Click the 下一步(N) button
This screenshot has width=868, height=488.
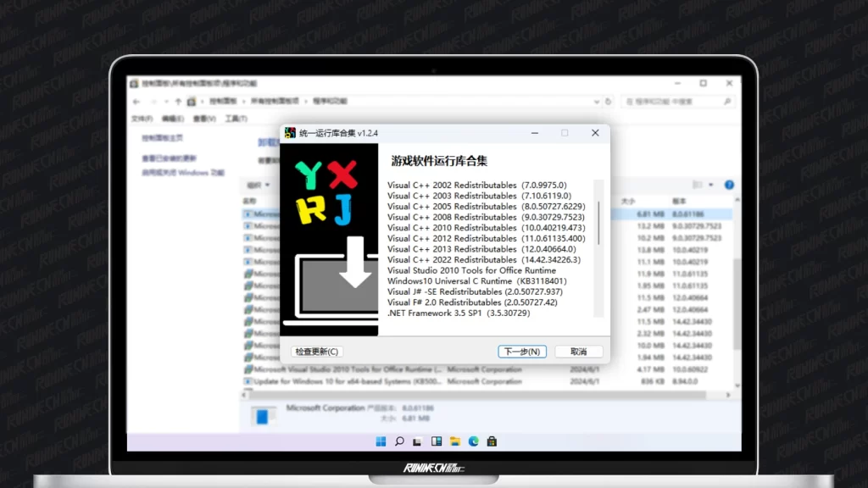point(522,352)
